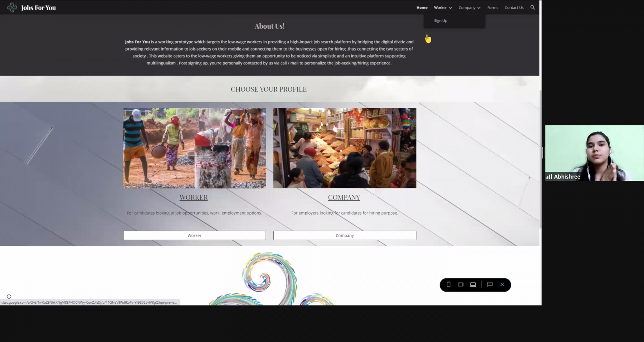The image size is (644, 342).
Task: Expand the Worker dropdown arrow
Action: point(450,8)
